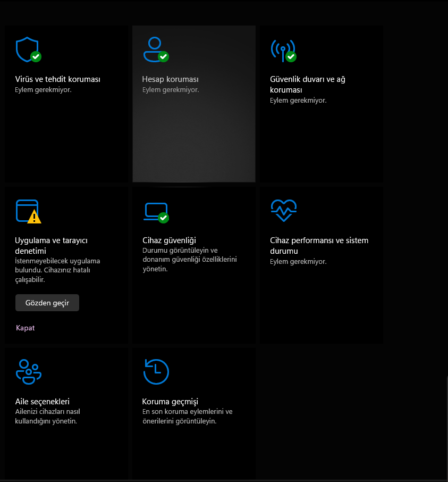The image size is (448, 482).
Task: Open the Aile seçenekleri family icon
Action: [29, 372]
